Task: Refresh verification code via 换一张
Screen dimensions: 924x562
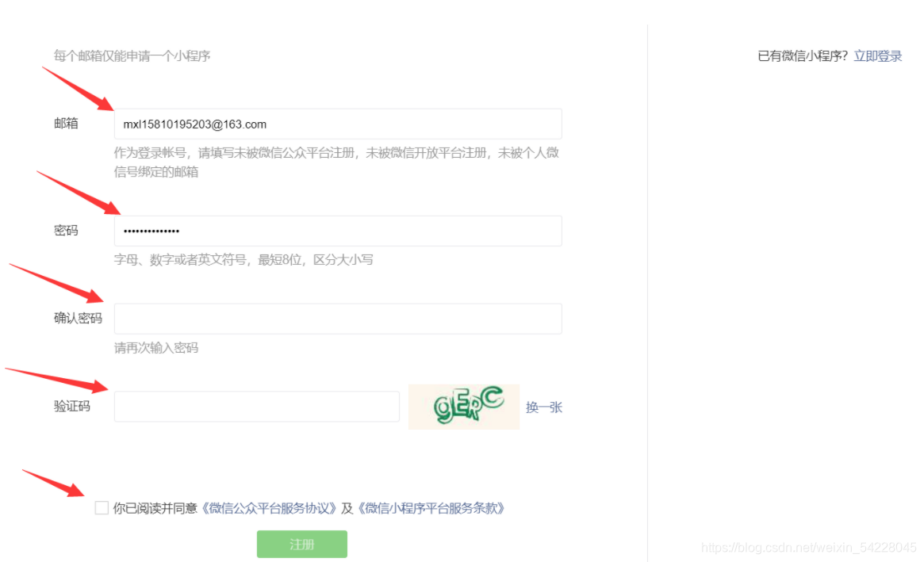Action: click(x=543, y=407)
